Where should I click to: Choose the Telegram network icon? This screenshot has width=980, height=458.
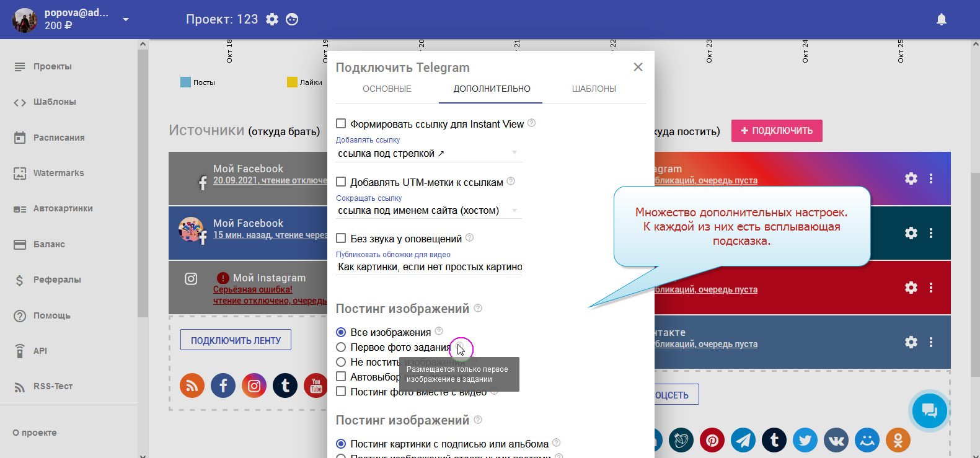coord(743,441)
